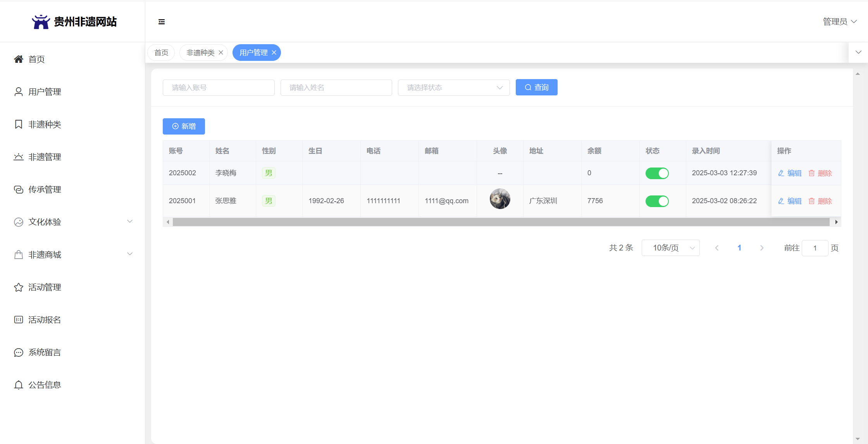868x444 pixels.
Task: Open the 请选择状态 dropdown
Action: [x=453, y=88]
